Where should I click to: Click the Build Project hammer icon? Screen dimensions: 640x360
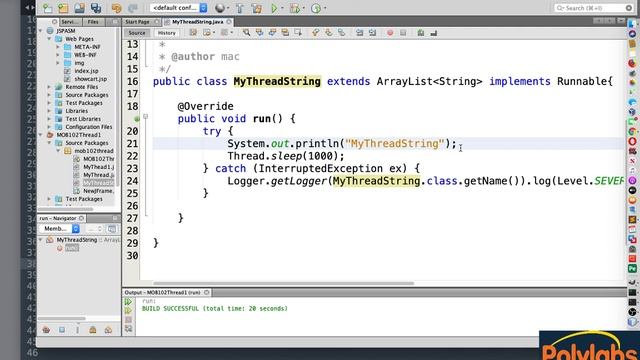pos(240,8)
